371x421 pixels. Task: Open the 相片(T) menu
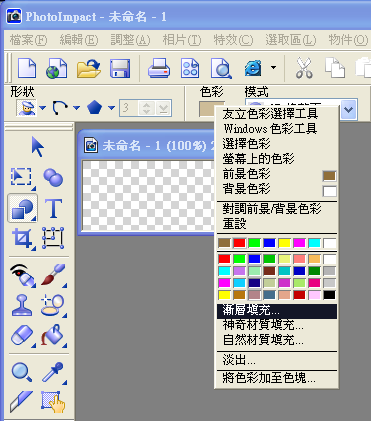(182, 40)
